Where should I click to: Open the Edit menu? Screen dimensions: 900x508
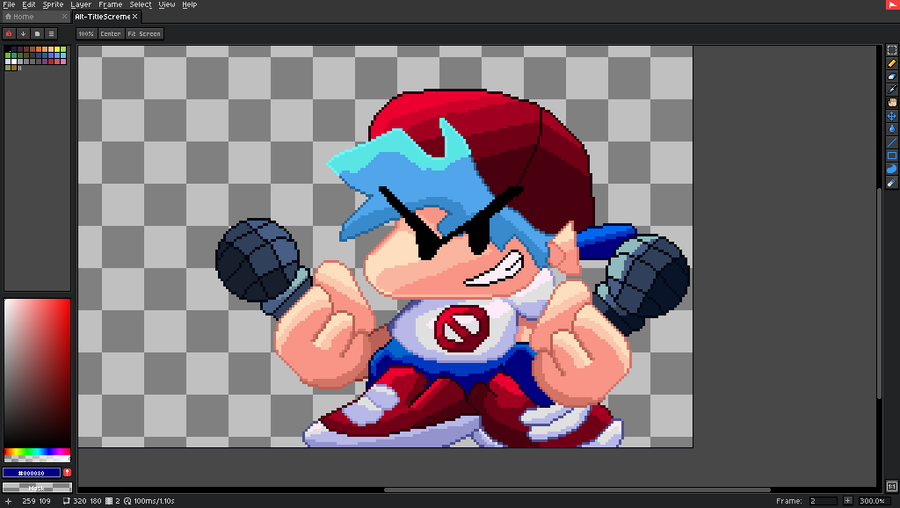point(29,5)
